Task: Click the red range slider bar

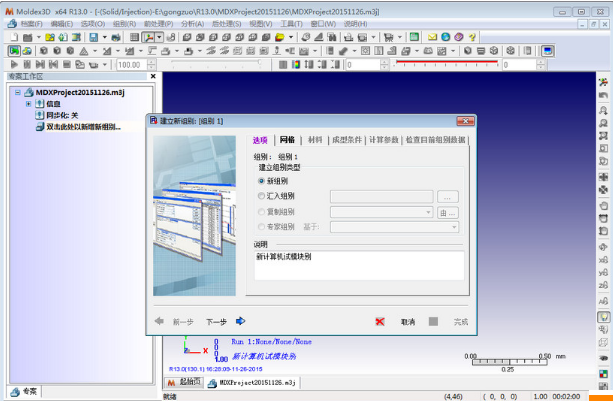Action: tap(446, 62)
